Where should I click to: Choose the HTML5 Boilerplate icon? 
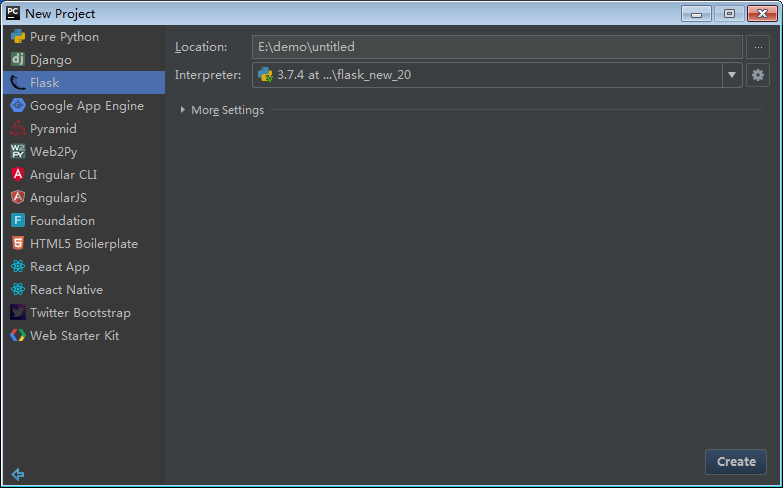click(x=18, y=243)
